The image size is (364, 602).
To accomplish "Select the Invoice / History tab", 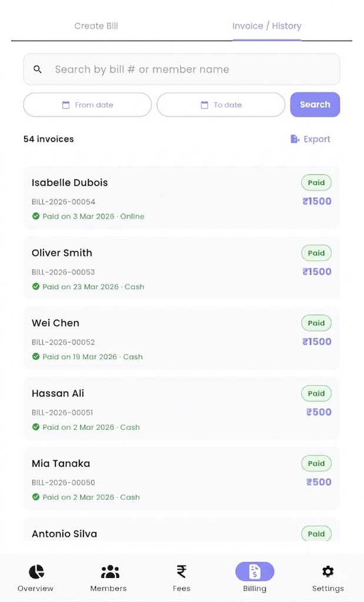I will coord(266,26).
